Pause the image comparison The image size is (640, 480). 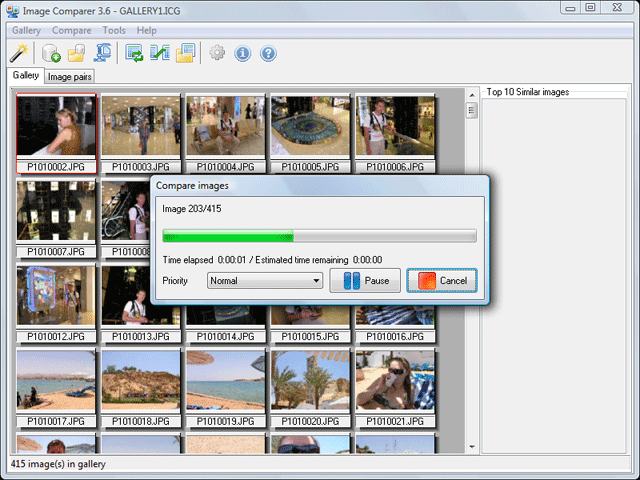[x=365, y=280]
